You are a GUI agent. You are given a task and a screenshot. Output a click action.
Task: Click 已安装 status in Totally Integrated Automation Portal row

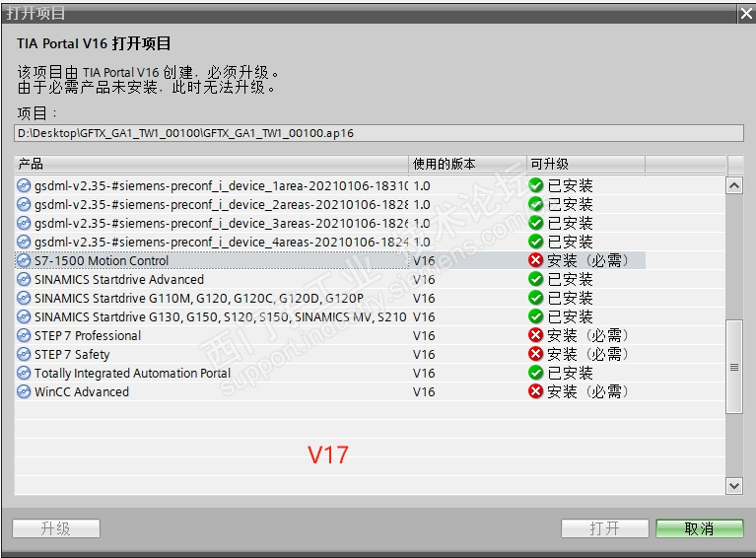point(571,373)
